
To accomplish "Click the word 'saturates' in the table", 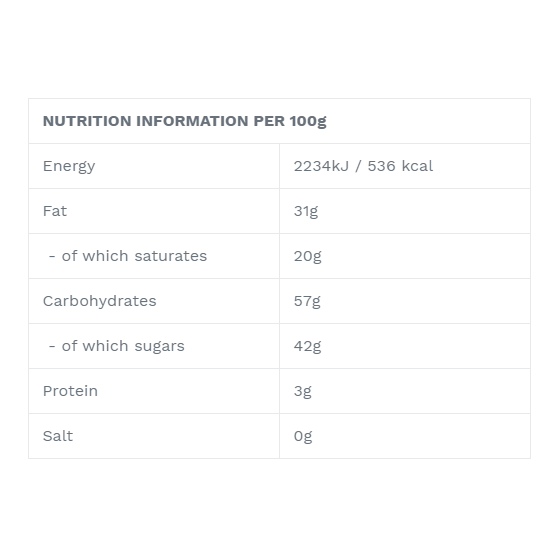I will (171, 256).
